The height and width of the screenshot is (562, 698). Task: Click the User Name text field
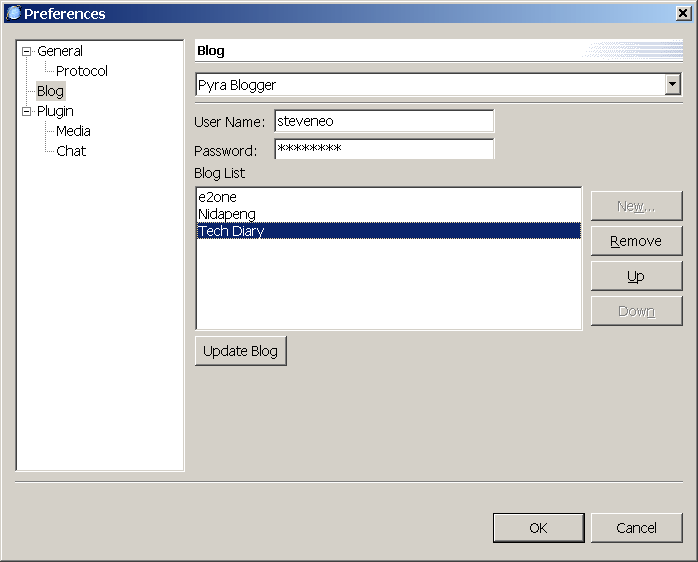click(x=383, y=121)
